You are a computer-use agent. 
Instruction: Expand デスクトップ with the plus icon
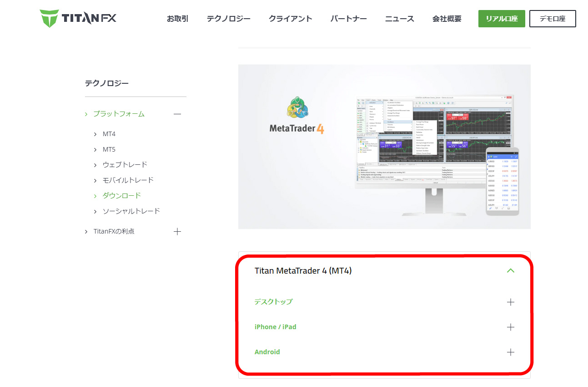tap(511, 302)
